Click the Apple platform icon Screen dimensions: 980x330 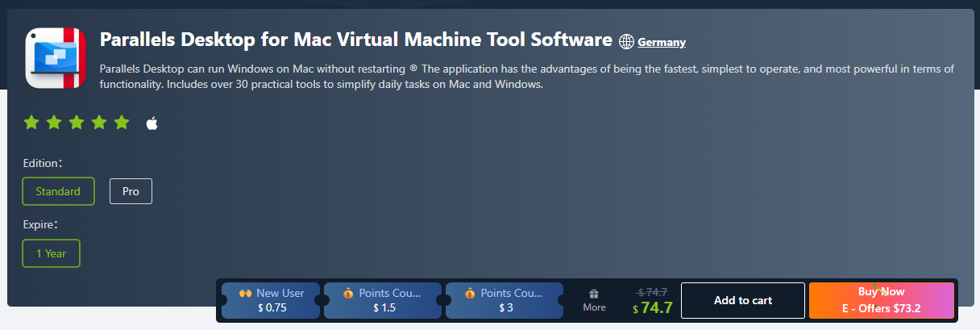click(x=152, y=123)
